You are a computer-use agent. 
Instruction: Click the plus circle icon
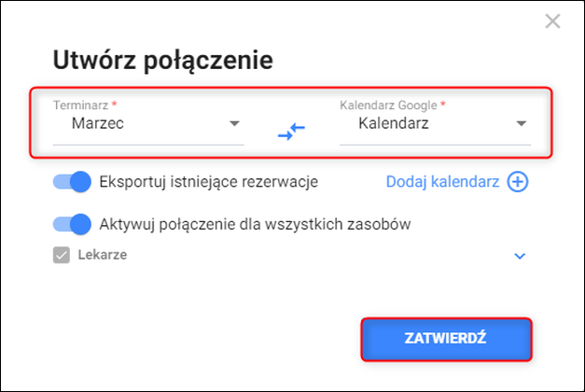(x=518, y=182)
